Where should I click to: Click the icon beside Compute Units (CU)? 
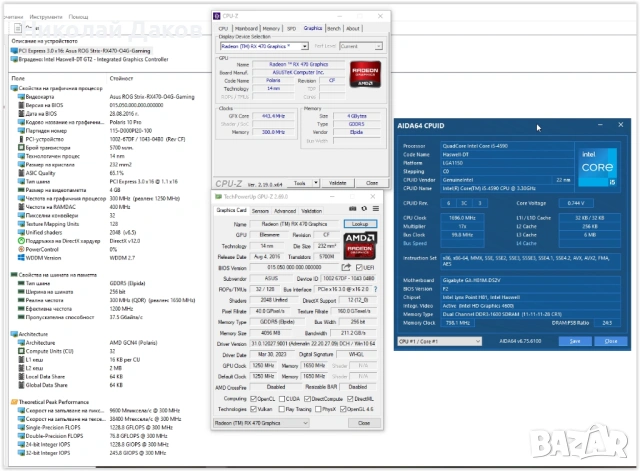tap(21, 351)
